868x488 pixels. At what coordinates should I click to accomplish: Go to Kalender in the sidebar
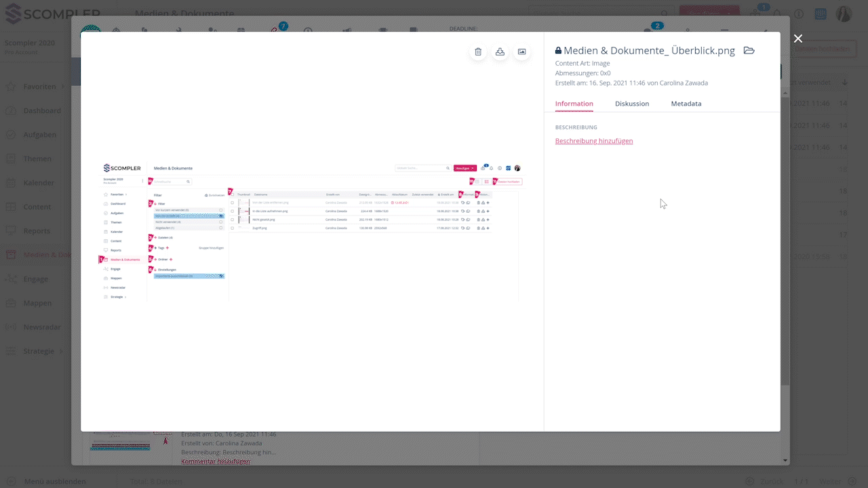pos(39,183)
